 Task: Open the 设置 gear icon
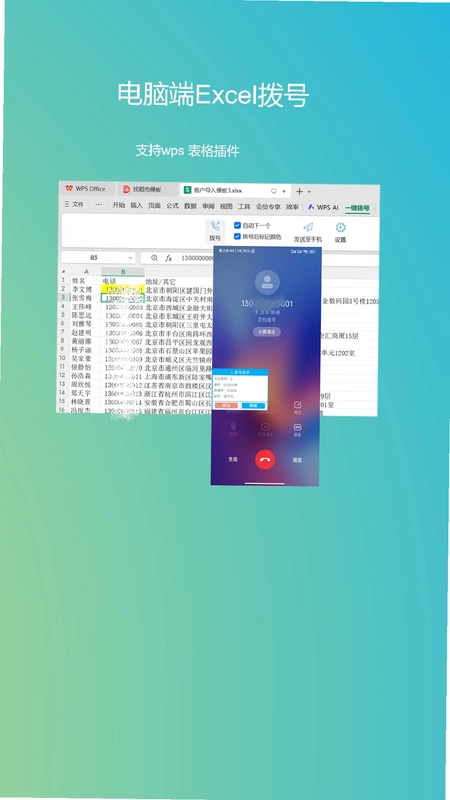tap(340, 228)
